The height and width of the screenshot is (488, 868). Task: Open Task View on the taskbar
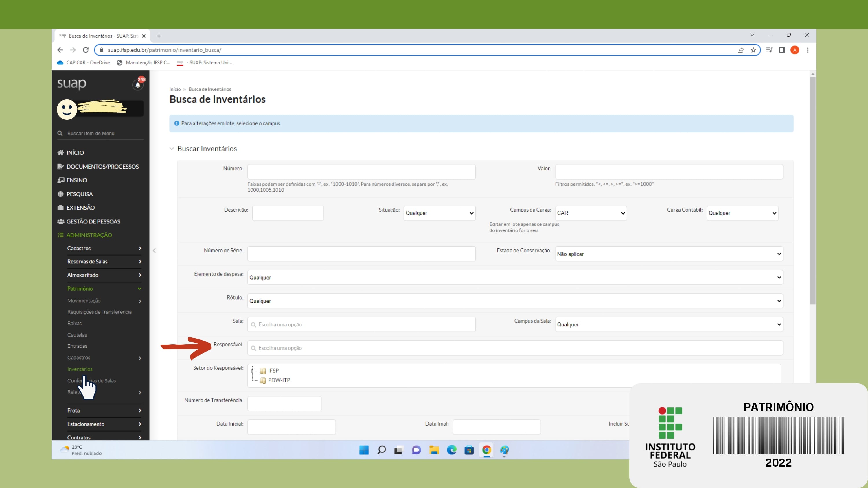coord(399,450)
